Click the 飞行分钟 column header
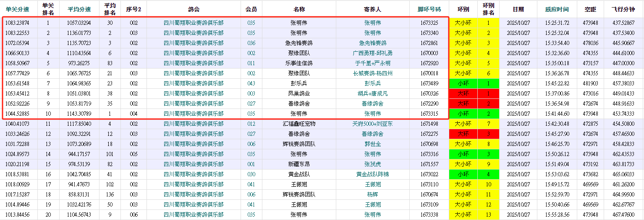 click(x=623, y=9)
